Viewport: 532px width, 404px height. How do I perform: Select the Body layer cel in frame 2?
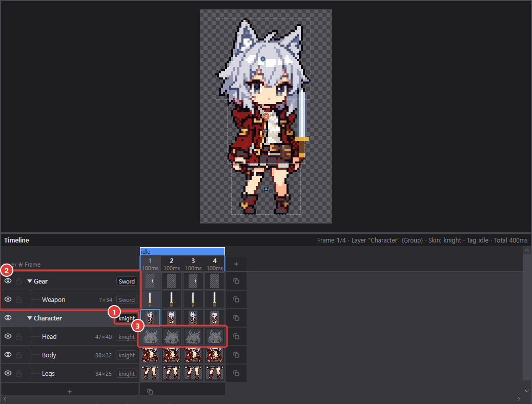pyautogui.click(x=171, y=355)
